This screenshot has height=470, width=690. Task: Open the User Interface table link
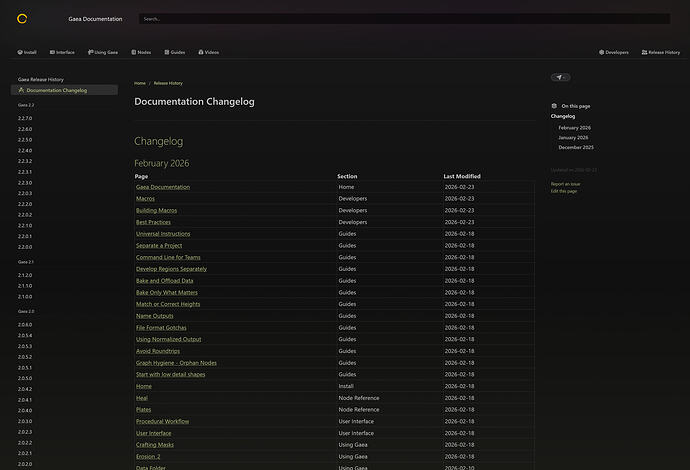click(x=153, y=433)
